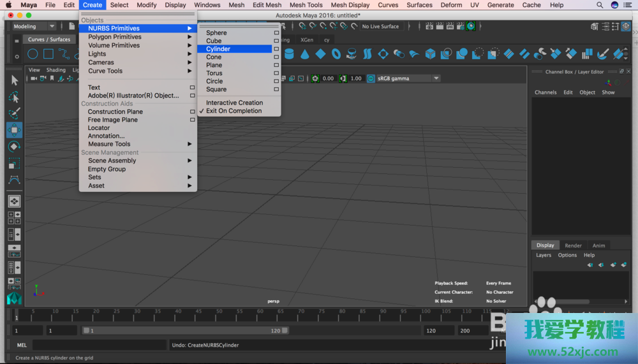Click the time range slider bar
638x364 pixels.
pyautogui.click(x=185, y=331)
